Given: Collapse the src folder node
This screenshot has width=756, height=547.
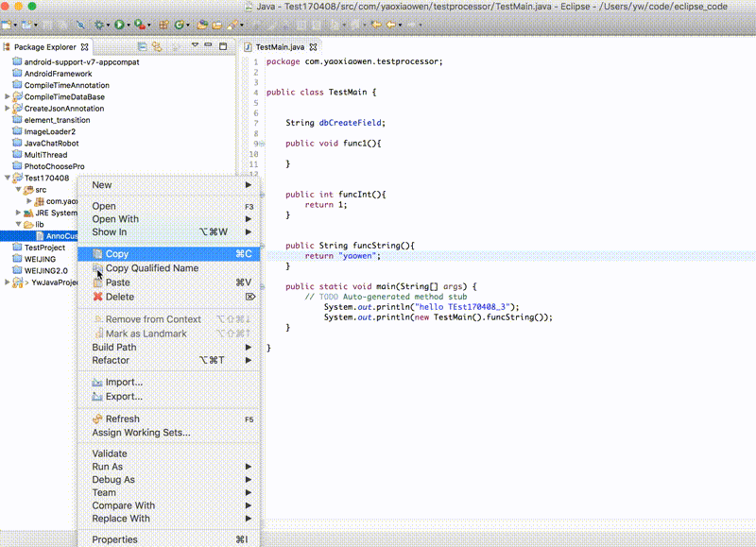Looking at the screenshot, I should tap(18, 189).
